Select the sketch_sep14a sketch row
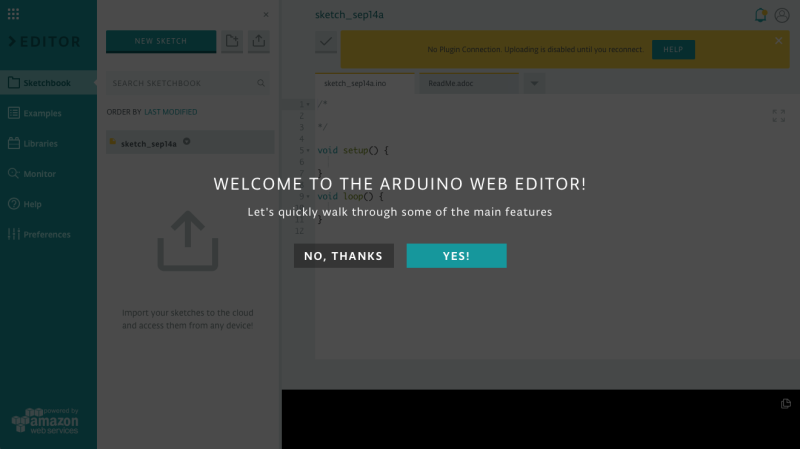Image resolution: width=800 pixels, height=449 pixels. pos(190,142)
